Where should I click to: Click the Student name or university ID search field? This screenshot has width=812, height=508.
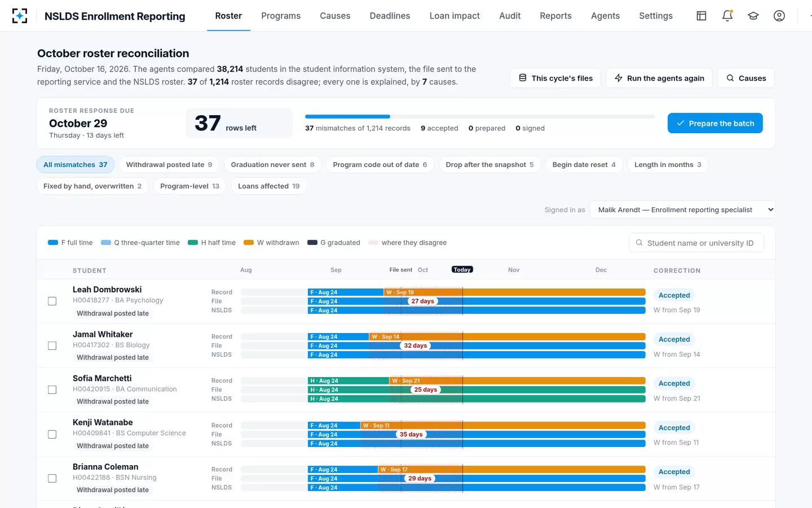pos(696,243)
